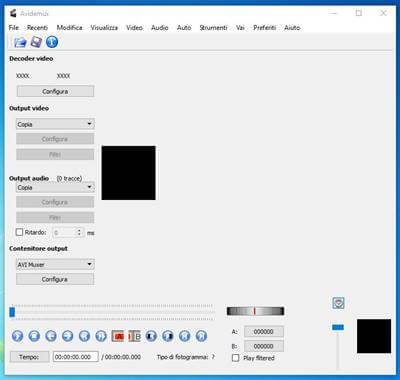Click the current time input field
This screenshot has width=400, height=380.
tap(76, 357)
